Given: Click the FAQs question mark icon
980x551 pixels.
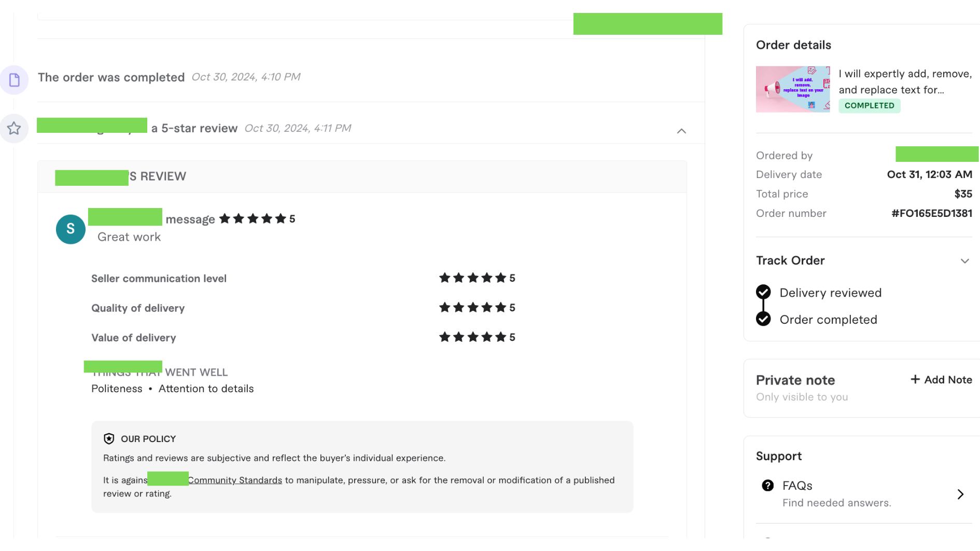Looking at the screenshot, I should tap(767, 486).
